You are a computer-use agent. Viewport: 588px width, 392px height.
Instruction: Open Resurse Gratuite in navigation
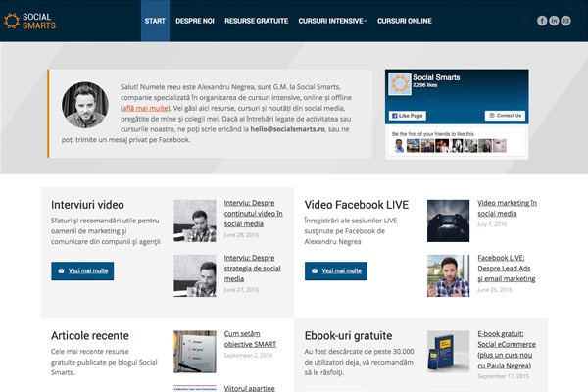(x=255, y=21)
